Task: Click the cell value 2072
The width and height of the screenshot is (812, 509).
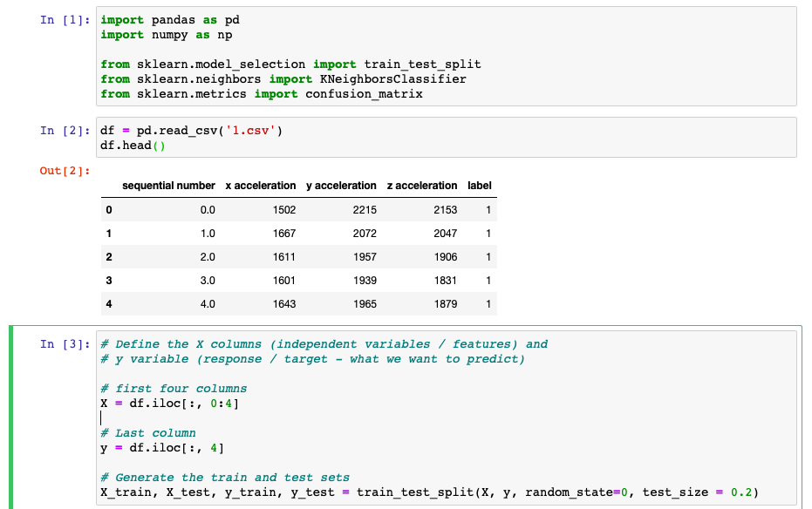Action: [365, 234]
